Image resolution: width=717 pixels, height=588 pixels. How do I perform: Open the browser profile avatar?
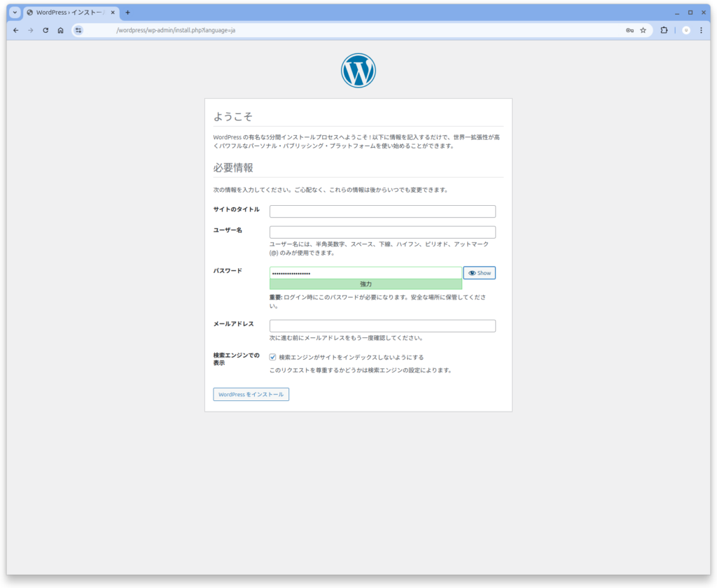[x=686, y=30]
